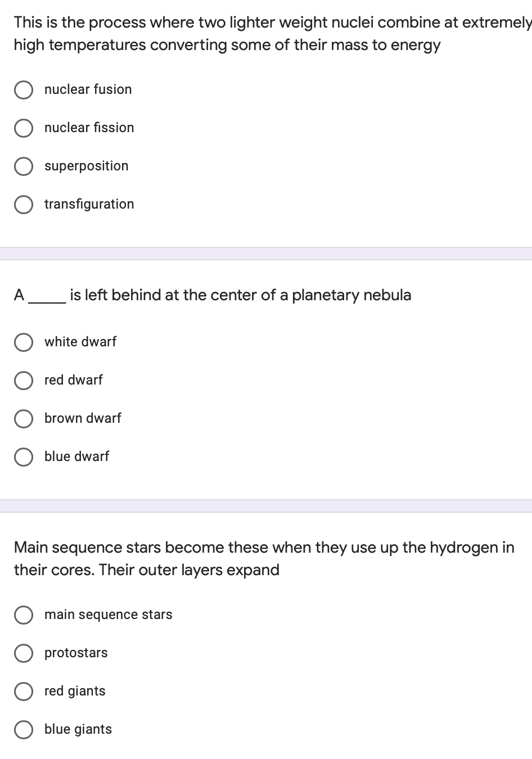The image size is (532, 759).
Task: Click the nuclear fusion answer label
Action: (x=88, y=89)
